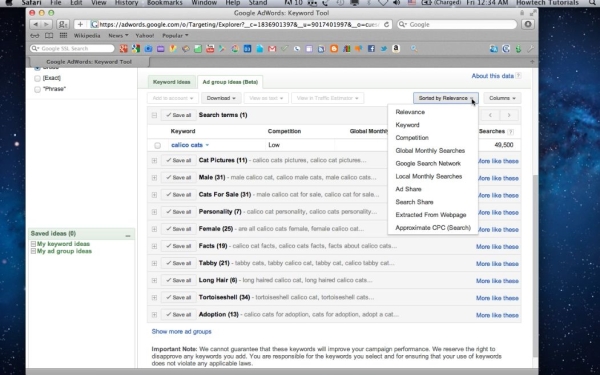The width and height of the screenshot is (600, 375).
Task: Expand the Cats For Sale (31) group
Action: [154, 195]
